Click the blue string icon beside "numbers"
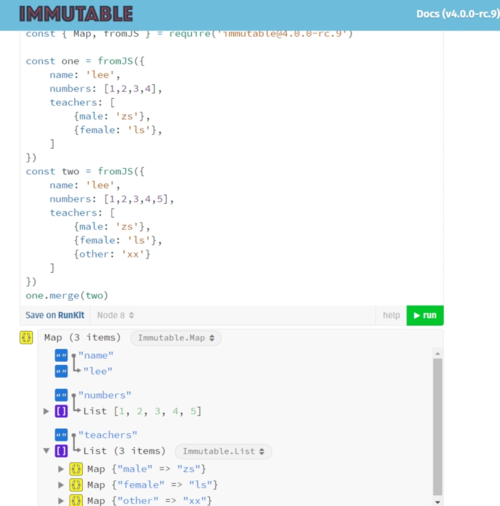 click(61, 395)
